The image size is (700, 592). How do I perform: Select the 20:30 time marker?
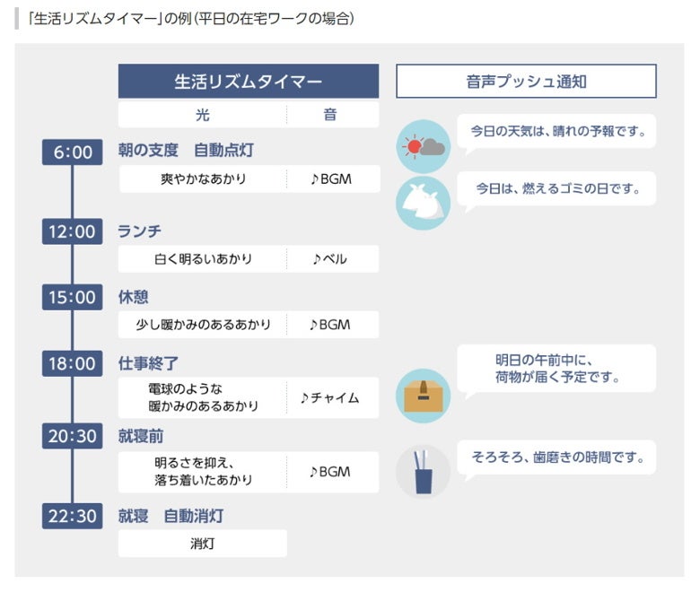point(73,436)
